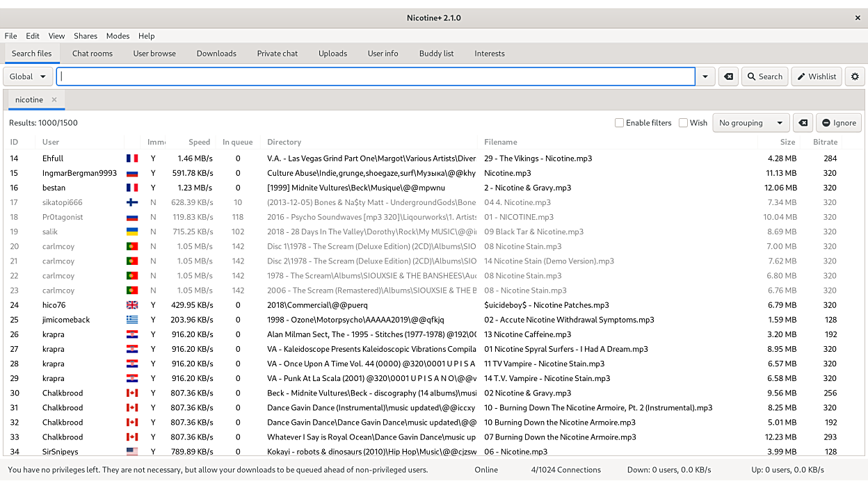
Task: Click the UK flag for user hico76
Action: (x=132, y=305)
